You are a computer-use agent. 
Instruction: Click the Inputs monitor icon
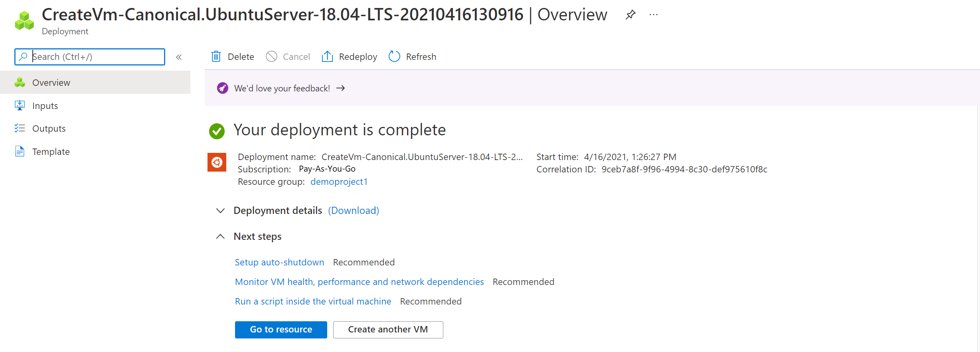pos(20,105)
